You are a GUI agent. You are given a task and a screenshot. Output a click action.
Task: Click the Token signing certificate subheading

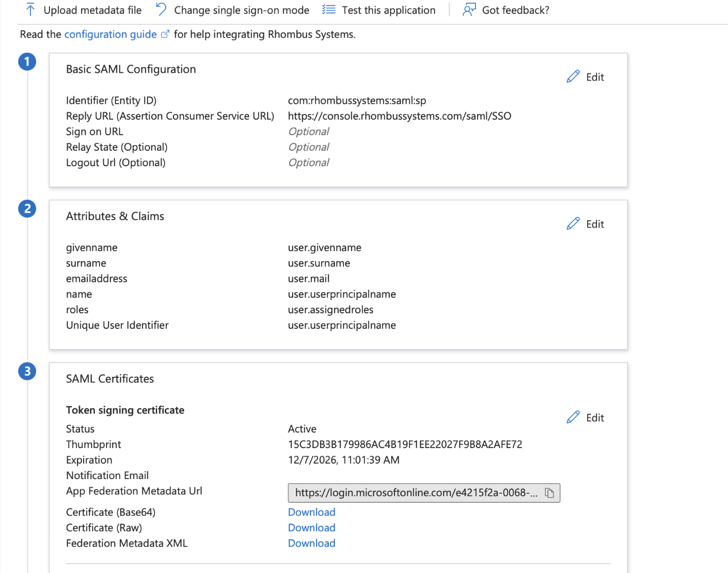coord(125,410)
